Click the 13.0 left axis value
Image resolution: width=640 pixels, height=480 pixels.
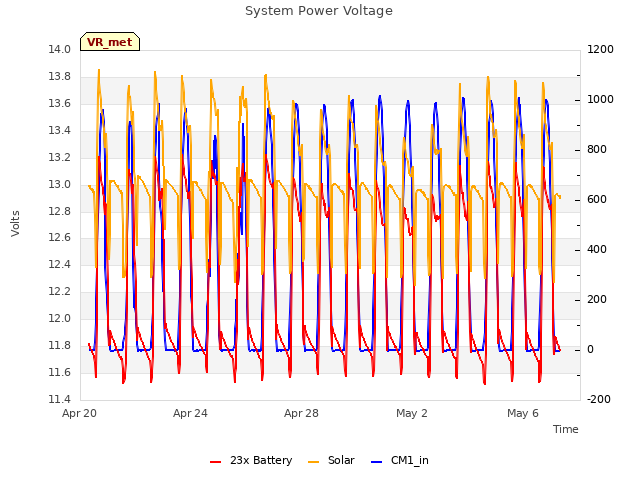60,184
